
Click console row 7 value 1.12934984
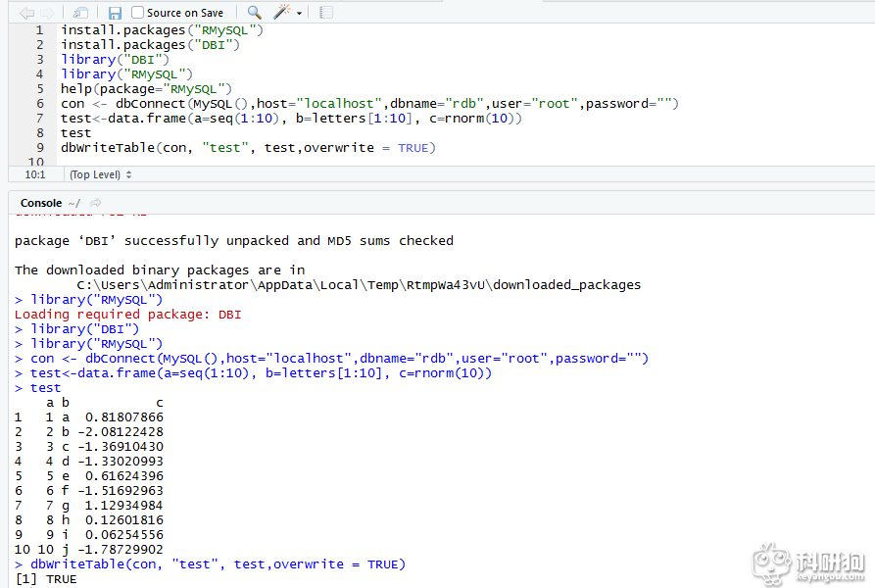tap(123, 506)
